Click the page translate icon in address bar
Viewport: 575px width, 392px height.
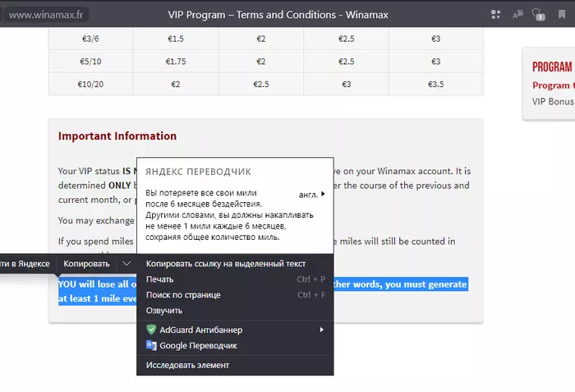click(x=517, y=14)
